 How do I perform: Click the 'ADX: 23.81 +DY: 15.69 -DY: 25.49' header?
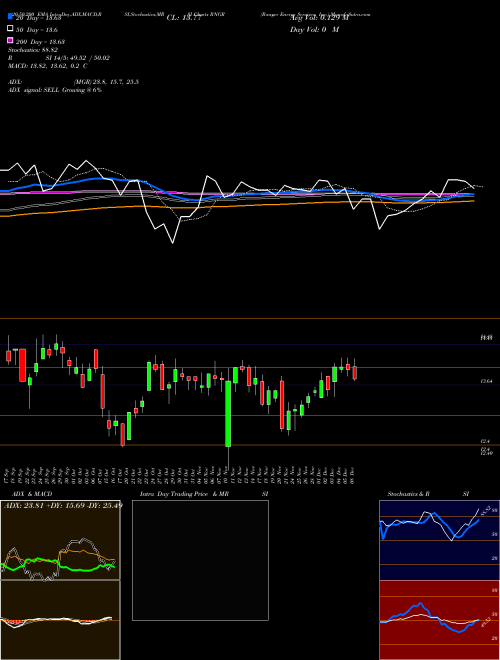click(62, 505)
